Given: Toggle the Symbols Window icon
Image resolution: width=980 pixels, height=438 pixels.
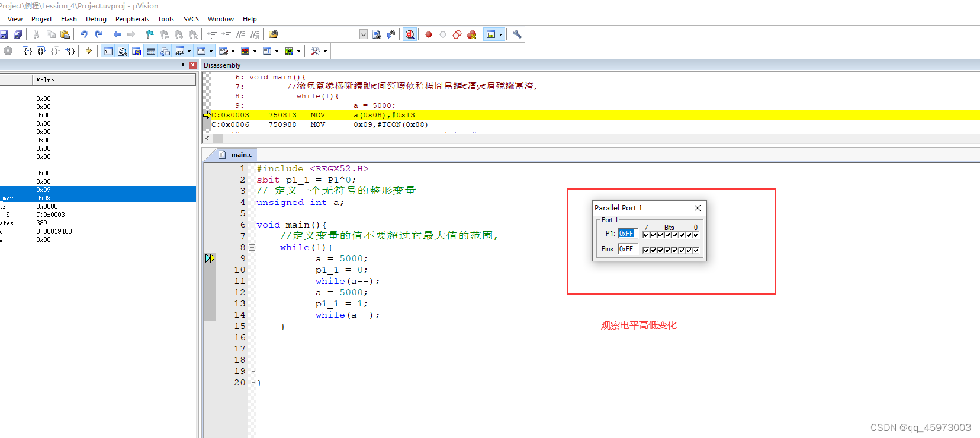Looking at the screenshot, I should point(137,51).
